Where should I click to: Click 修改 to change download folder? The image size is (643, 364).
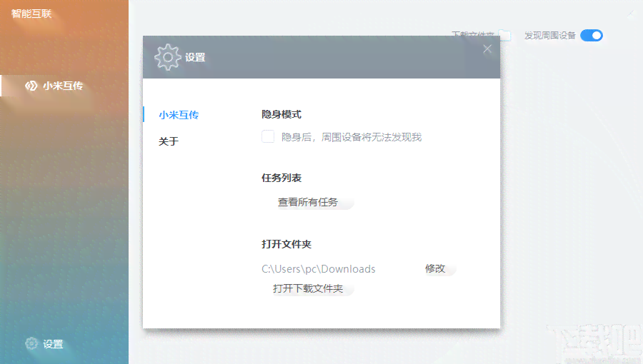[435, 268]
